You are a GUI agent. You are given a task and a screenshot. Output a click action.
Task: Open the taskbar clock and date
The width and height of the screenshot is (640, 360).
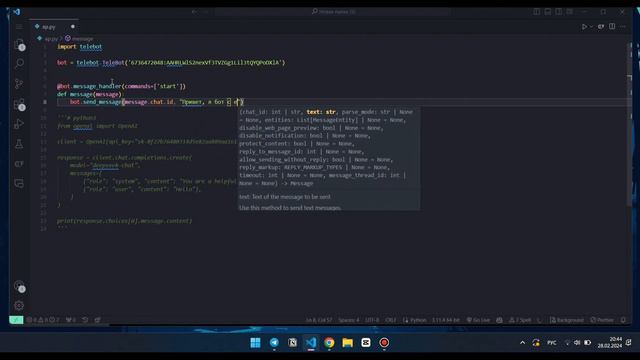point(610,342)
